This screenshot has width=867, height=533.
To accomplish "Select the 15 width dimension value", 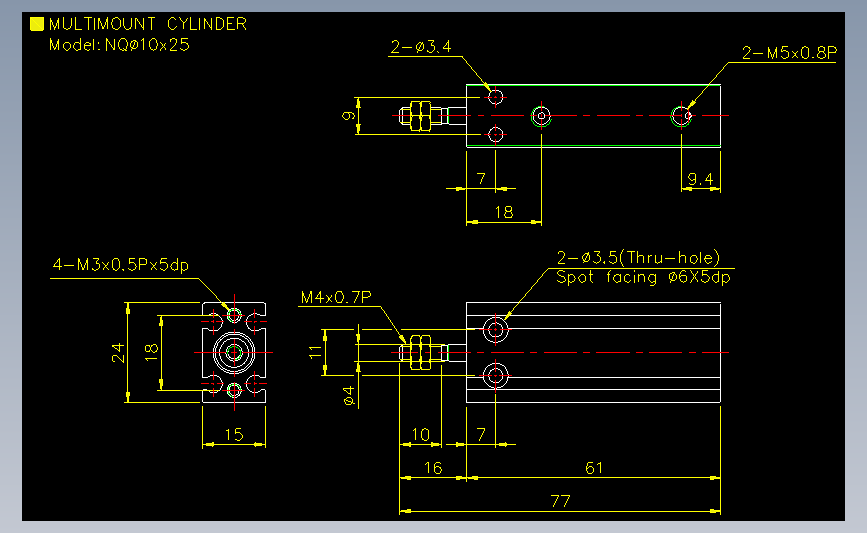I will pos(234,435).
